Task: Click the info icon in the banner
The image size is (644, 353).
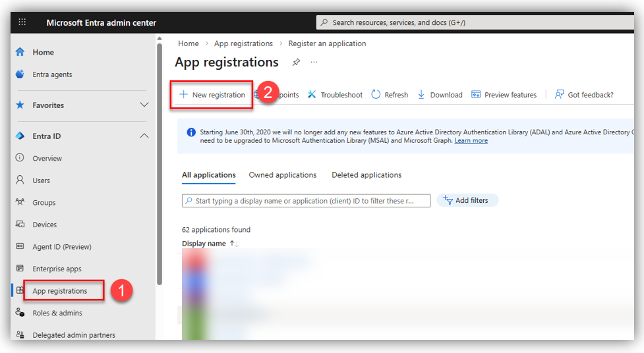Action: pos(191,132)
